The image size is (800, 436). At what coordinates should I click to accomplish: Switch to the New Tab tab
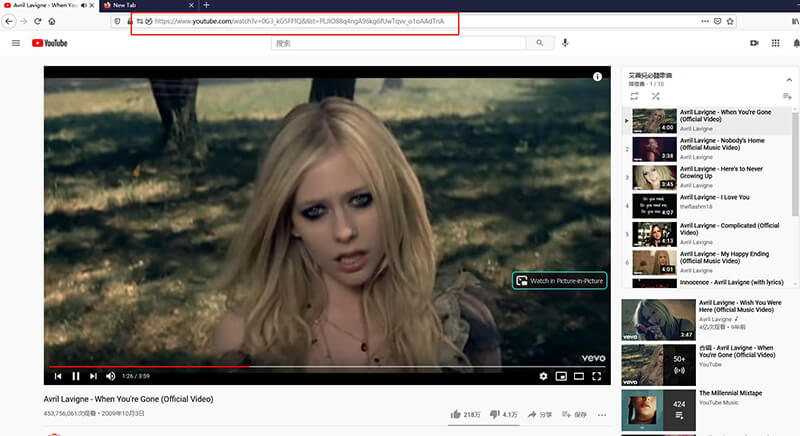pos(148,5)
